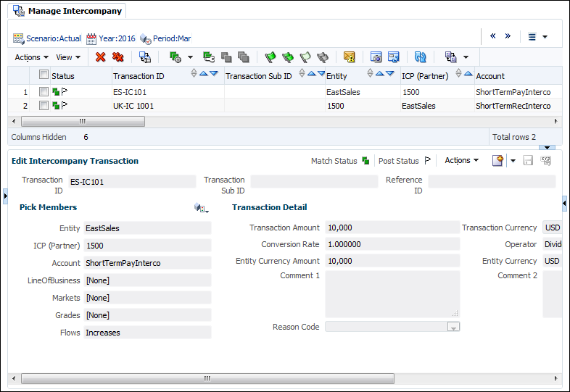Click the delete all double-X icon

(x=117, y=57)
